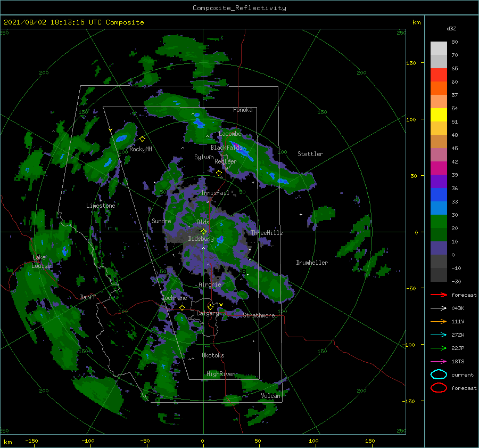Click the Stettler city label
Viewport: 479px width, 448px height.
tap(310, 154)
